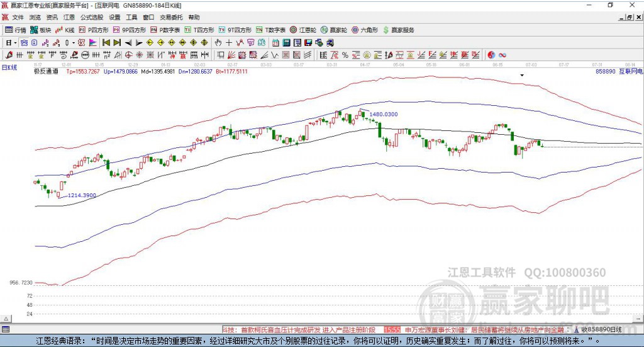The height and width of the screenshot is (347, 644).
Task: Open the 工具 menu
Action: [131, 17]
